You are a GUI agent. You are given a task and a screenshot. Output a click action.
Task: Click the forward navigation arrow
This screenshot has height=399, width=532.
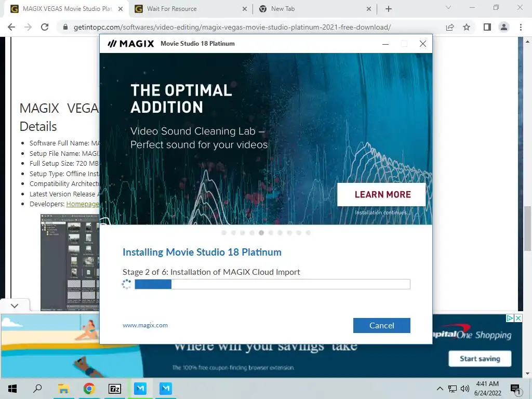click(28, 27)
